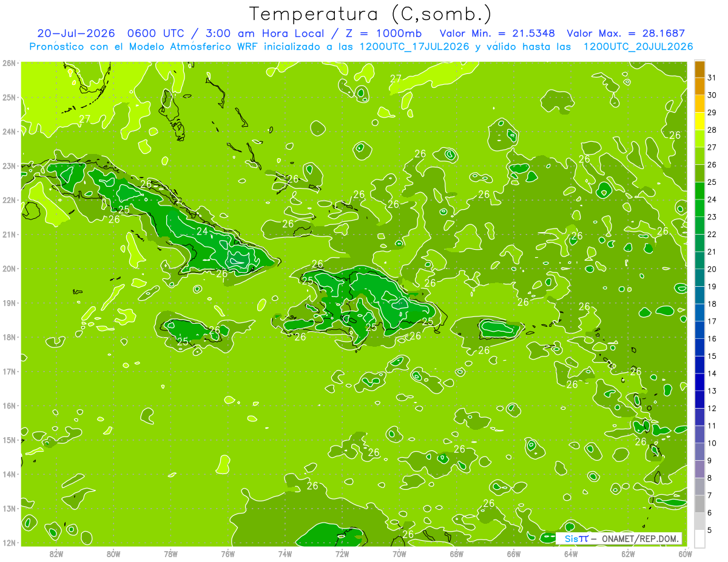This screenshot has width=728, height=562.
Task: Click the '20' color legend label
Action: (x=712, y=269)
